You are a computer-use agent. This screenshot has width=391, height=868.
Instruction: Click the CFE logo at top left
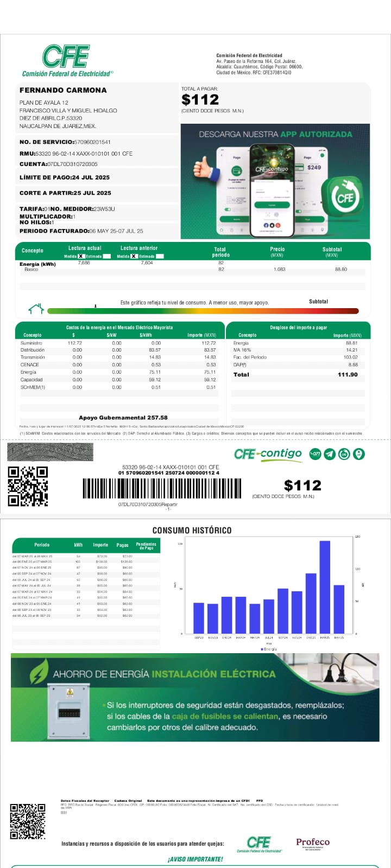click(66, 60)
